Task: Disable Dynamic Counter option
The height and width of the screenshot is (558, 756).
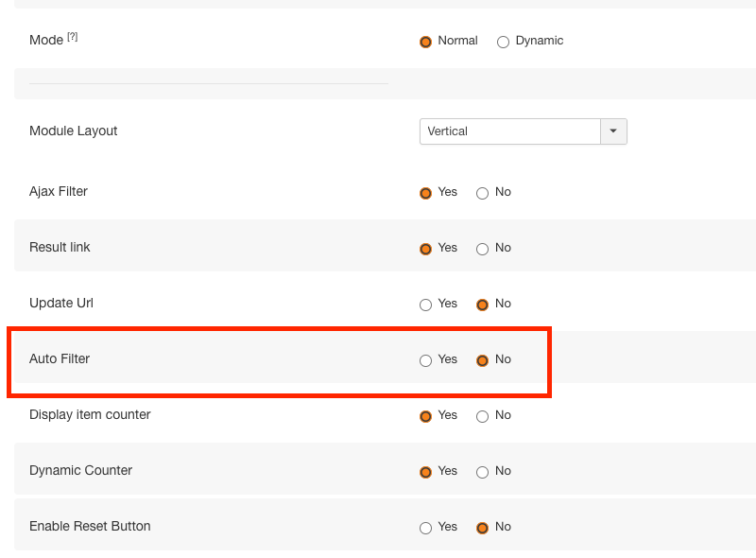Action: (482, 472)
